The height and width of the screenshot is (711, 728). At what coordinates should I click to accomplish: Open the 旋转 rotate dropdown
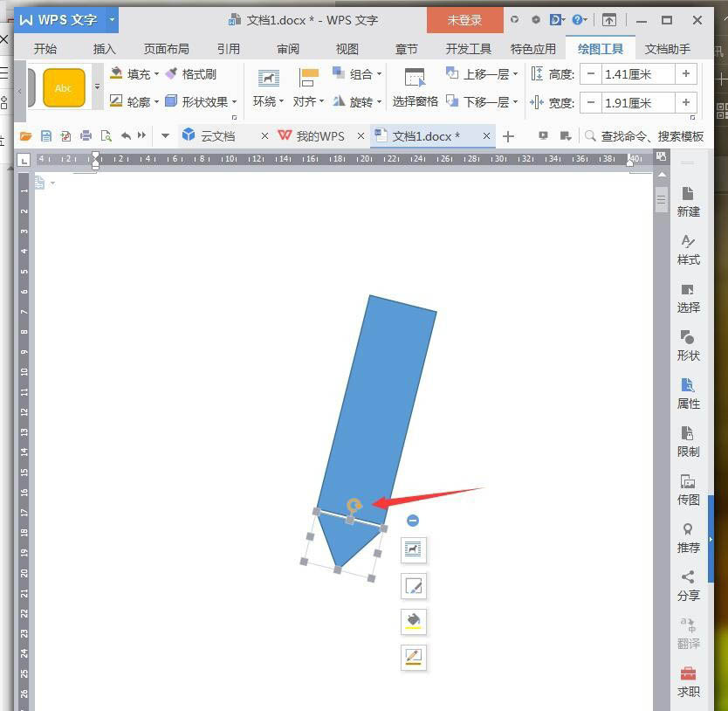click(x=357, y=101)
